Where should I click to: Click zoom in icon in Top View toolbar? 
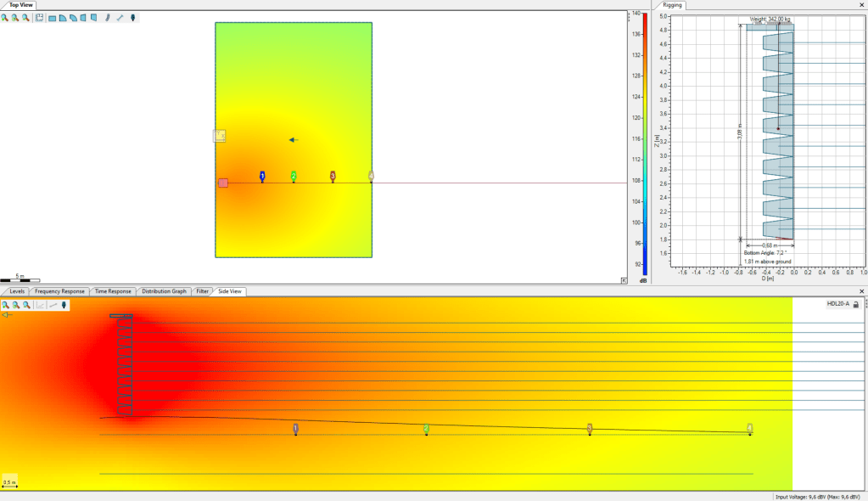(5, 17)
